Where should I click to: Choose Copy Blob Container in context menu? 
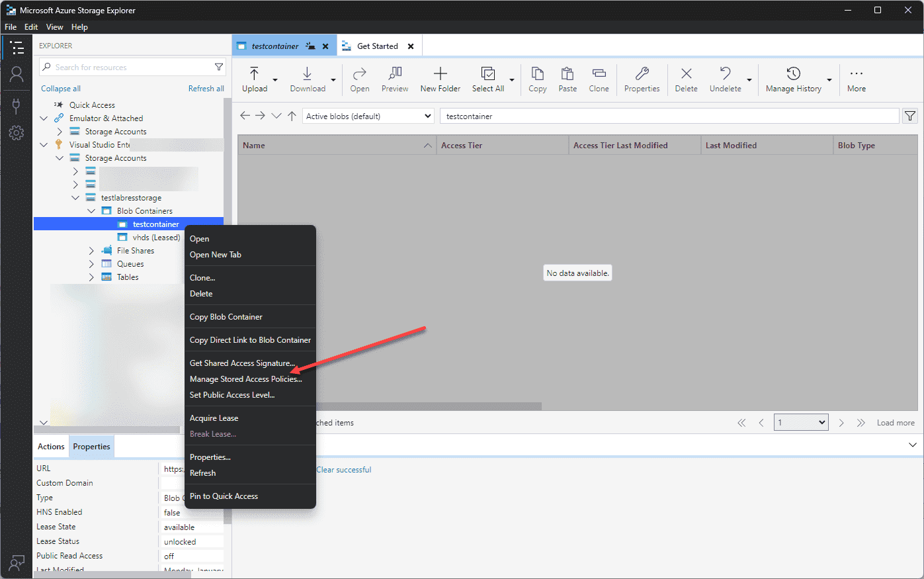click(250, 317)
